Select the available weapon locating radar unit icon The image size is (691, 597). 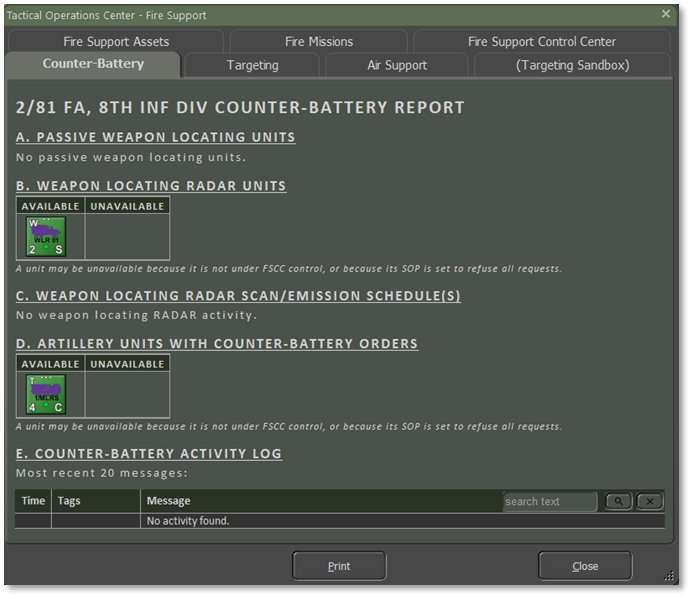click(x=46, y=236)
